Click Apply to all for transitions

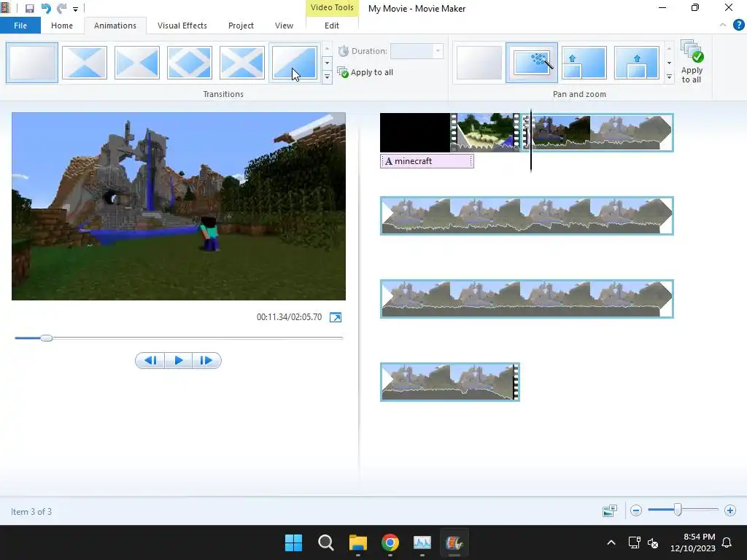tap(365, 72)
